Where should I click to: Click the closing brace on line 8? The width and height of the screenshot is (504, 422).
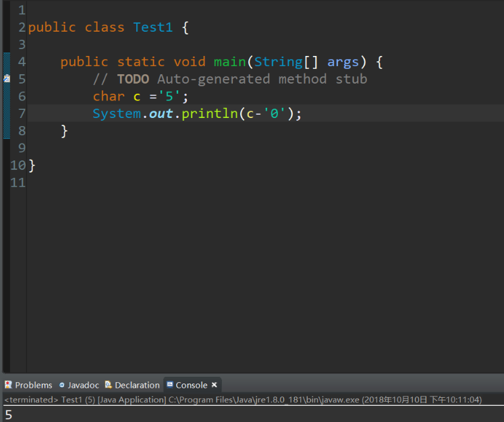pyautogui.click(x=64, y=131)
